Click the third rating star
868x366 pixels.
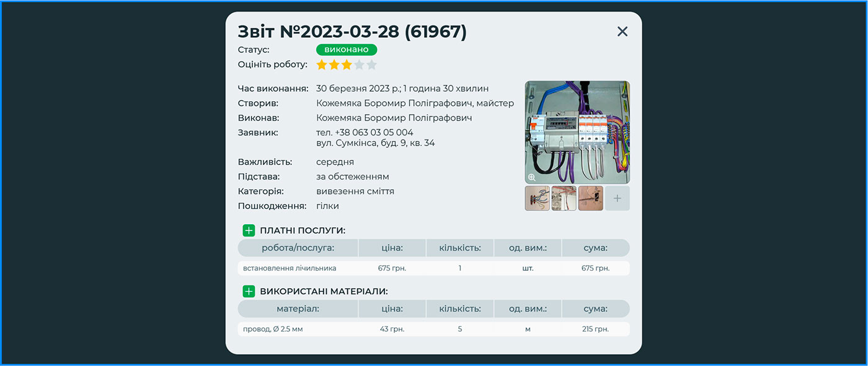tap(347, 65)
